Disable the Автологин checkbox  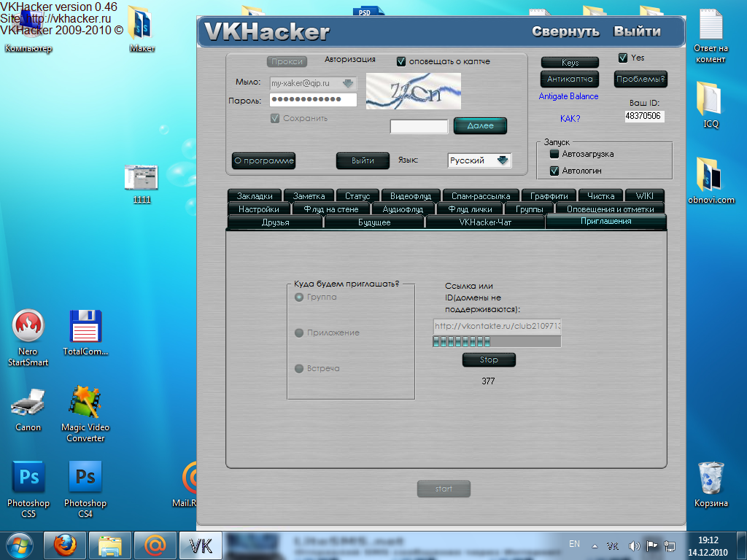[x=554, y=171]
